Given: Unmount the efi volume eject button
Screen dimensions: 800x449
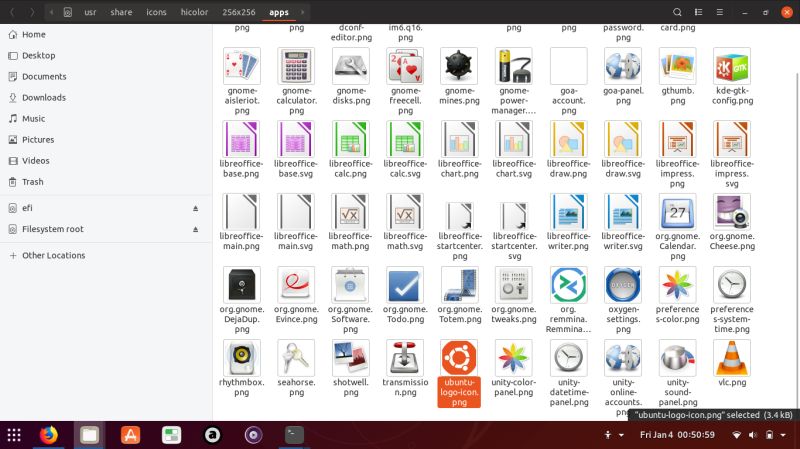Looking at the screenshot, I should [x=195, y=208].
